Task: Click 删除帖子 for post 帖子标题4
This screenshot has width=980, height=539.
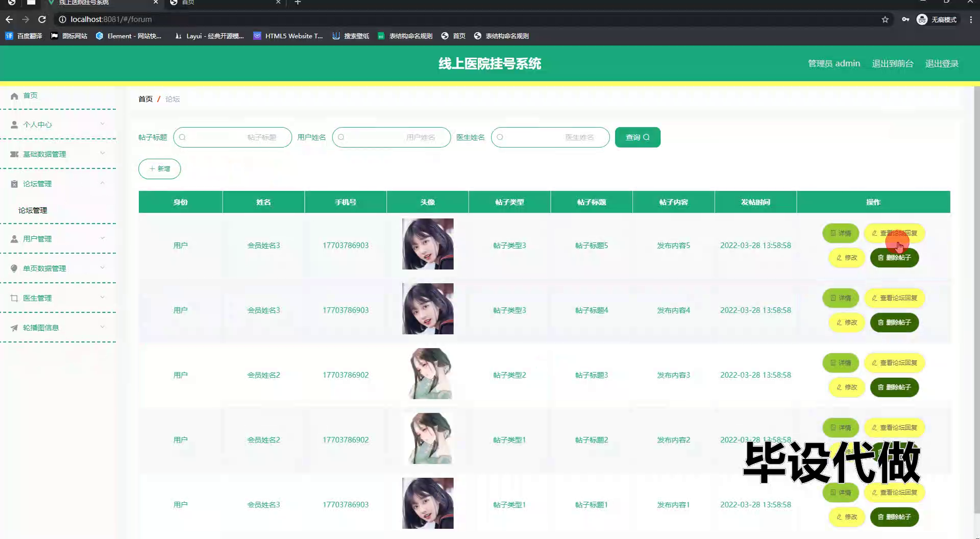Action: 894,323
